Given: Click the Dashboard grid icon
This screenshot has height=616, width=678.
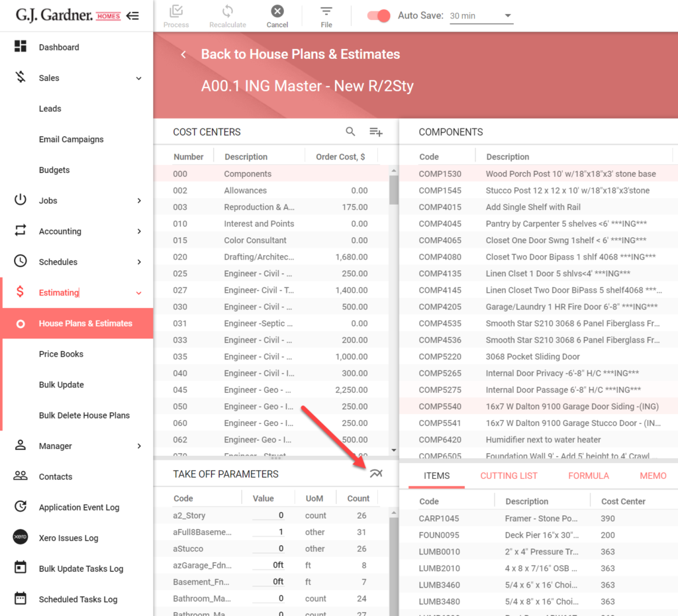Looking at the screenshot, I should click(21, 46).
